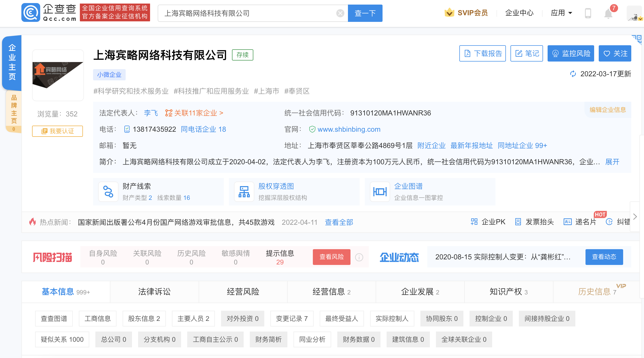This screenshot has width=644, height=358.
Task: Expand the 应用 dropdown menu
Action: pyautogui.click(x=561, y=13)
